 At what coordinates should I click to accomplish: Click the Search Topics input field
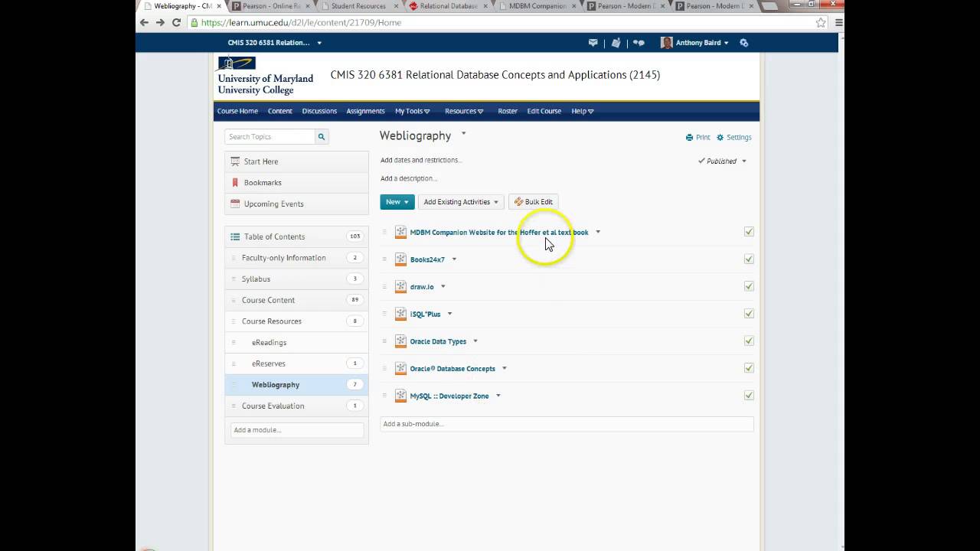[x=270, y=137]
